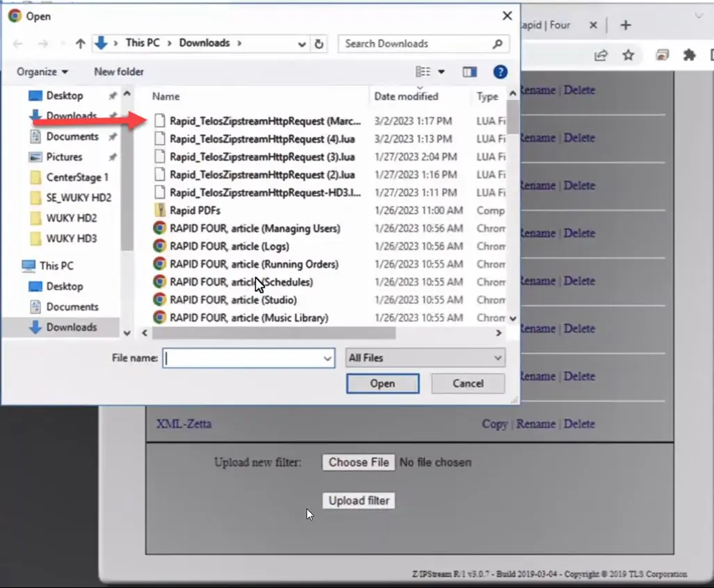Refresh the Downloads folder listing
The width and height of the screenshot is (714, 588).
coord(318,44)
